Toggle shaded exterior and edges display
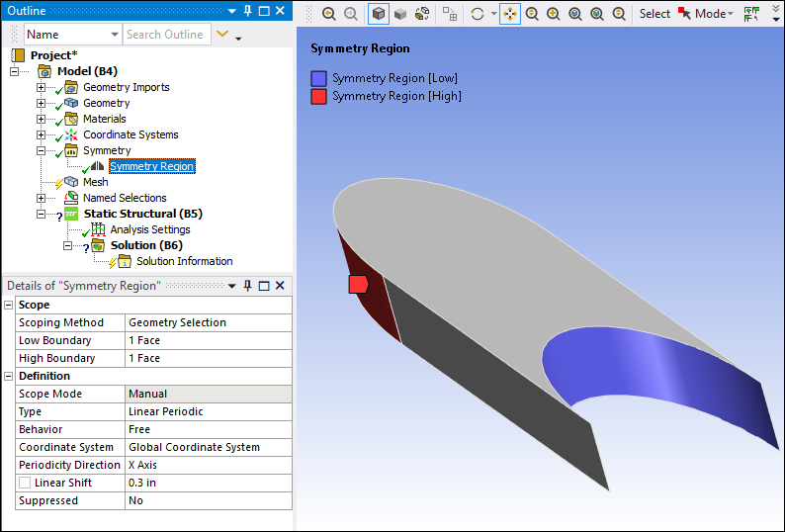 coord(379,14)
